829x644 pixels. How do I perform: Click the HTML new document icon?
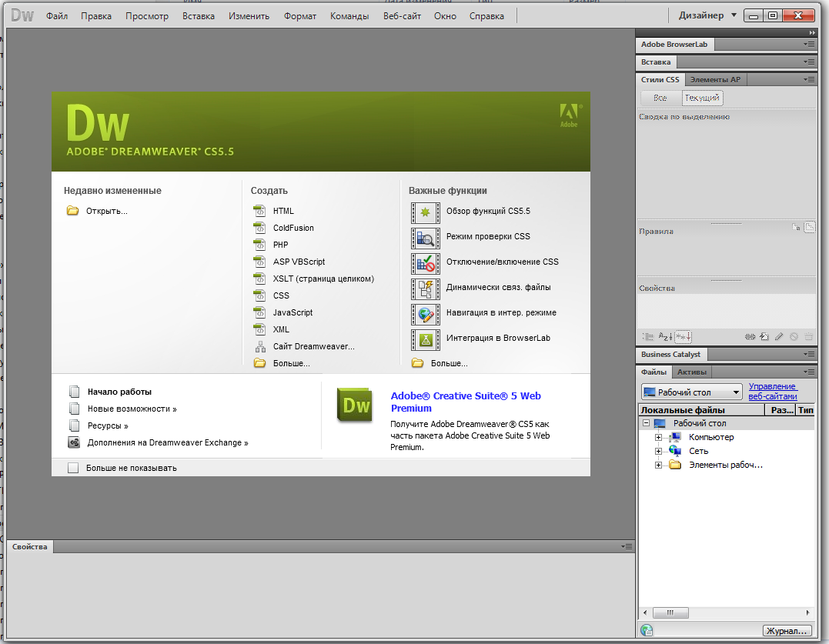pos(259,211)
